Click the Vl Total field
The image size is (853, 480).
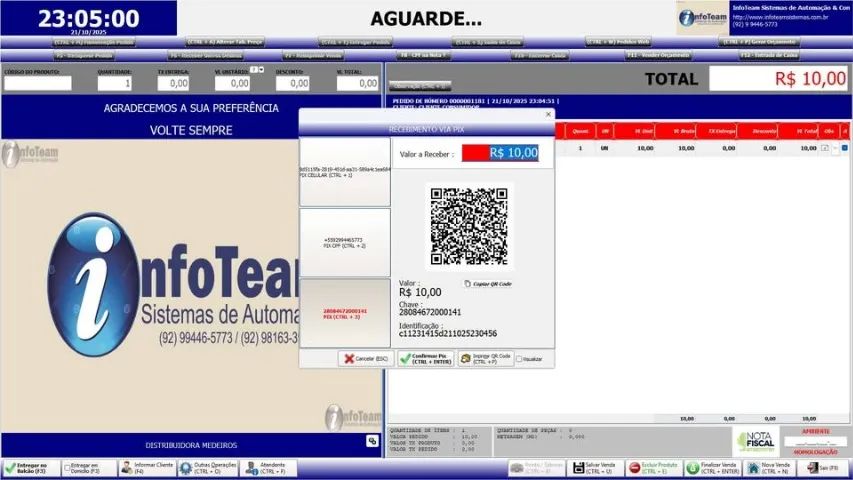pos(357,83)
